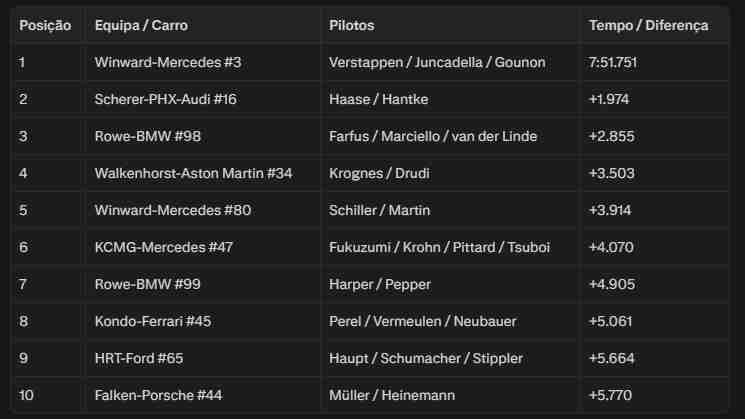
Task: Click the Posição column header
Action: [45, 25]
